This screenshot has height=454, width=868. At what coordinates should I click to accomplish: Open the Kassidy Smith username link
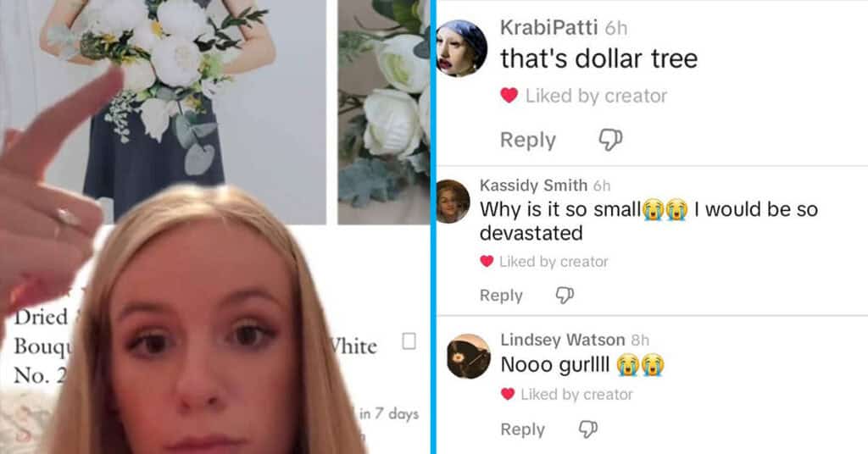(x=534, y=185)
